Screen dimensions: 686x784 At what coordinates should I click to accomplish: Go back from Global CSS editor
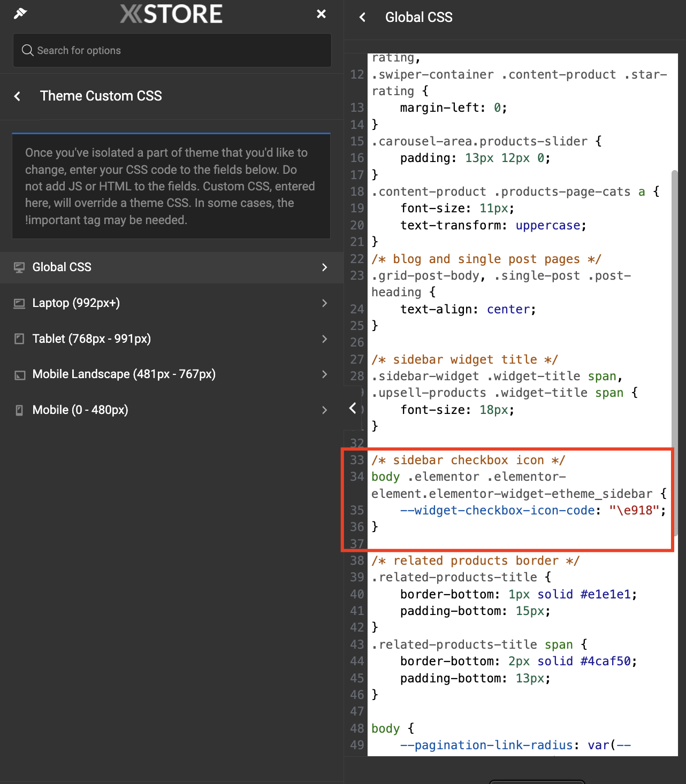(x=362, y=17)
